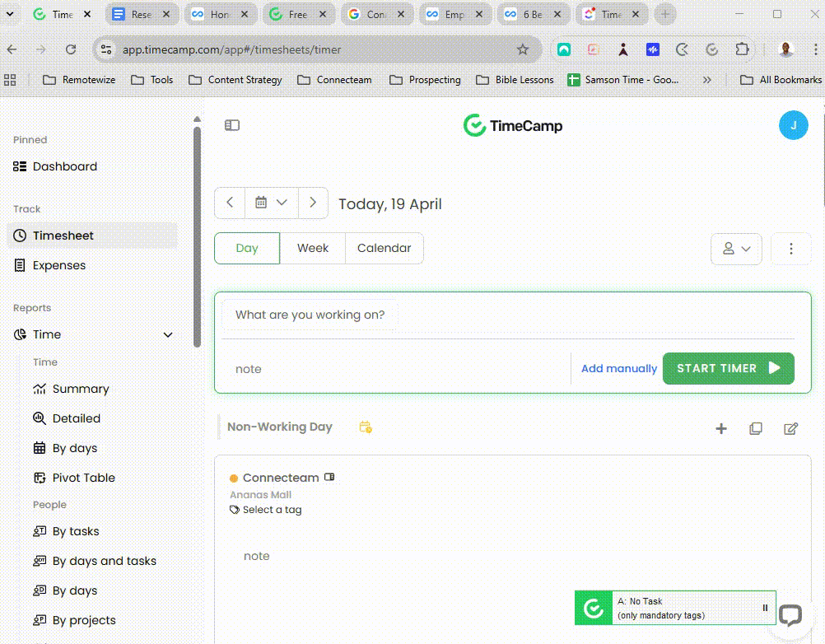Click 'What are you working on?' field
Image resolution: width=825 pixels, height=644 pixels.
click(x=310, y=315)
